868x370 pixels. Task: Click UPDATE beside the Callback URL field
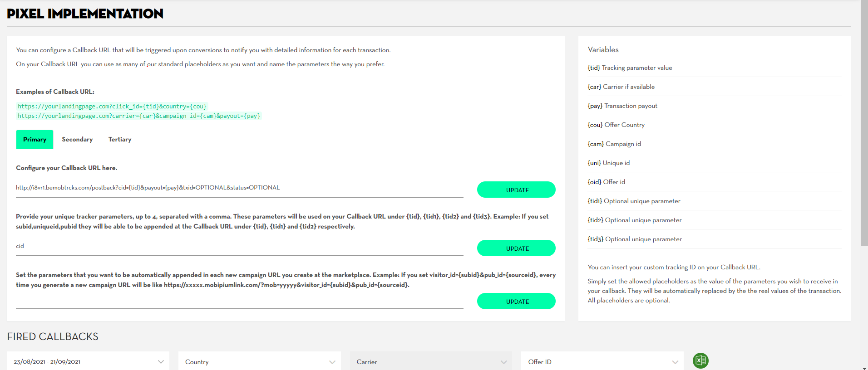pos(516,190)
